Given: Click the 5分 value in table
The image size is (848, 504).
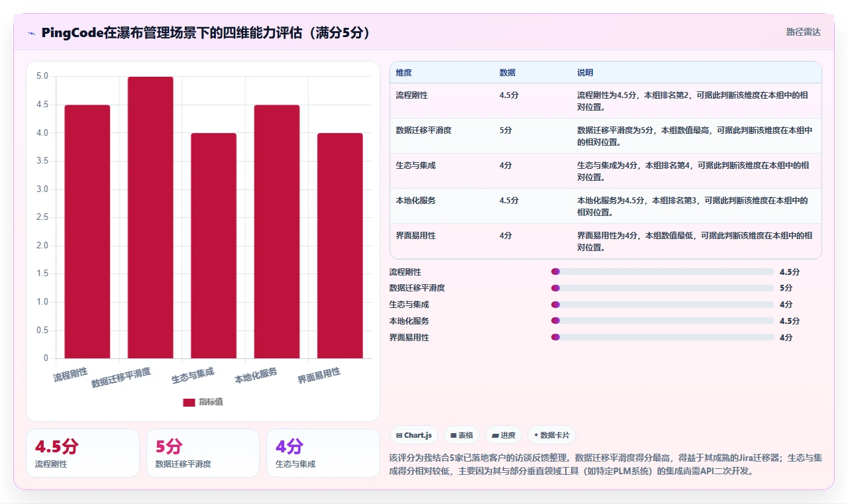Looking at the screenshot, I should (x=505, y=130).
